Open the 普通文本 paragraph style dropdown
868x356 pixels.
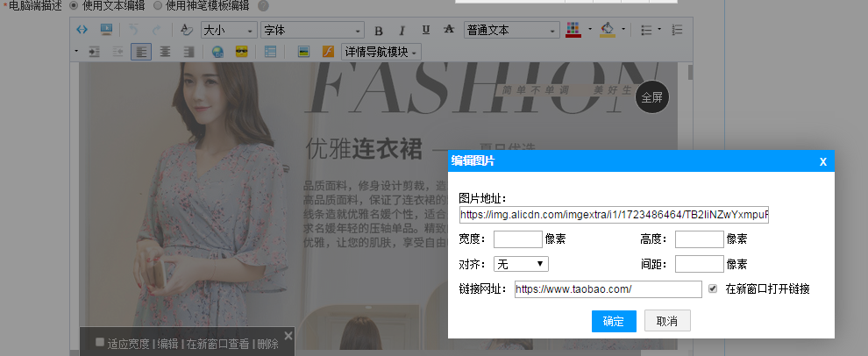tap(511, 31)
